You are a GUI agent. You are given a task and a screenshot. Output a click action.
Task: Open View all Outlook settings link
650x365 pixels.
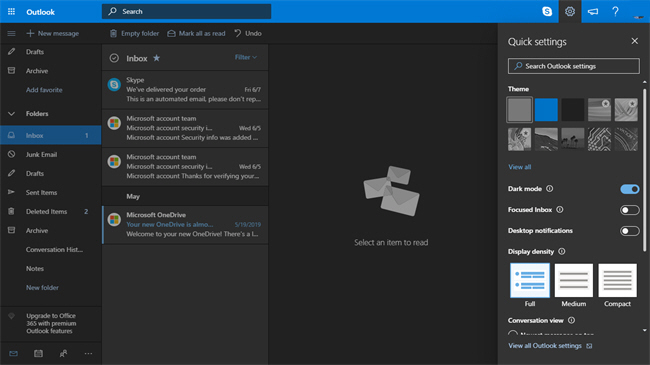pyautogui.click(x=550, y=346)
